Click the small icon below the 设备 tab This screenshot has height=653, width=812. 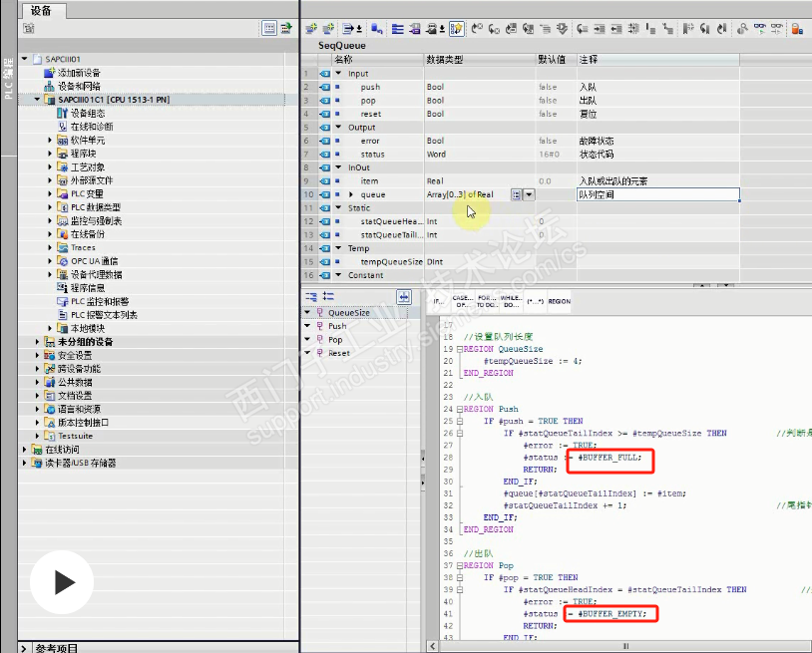pyautogui.click(x=29, y=28)
